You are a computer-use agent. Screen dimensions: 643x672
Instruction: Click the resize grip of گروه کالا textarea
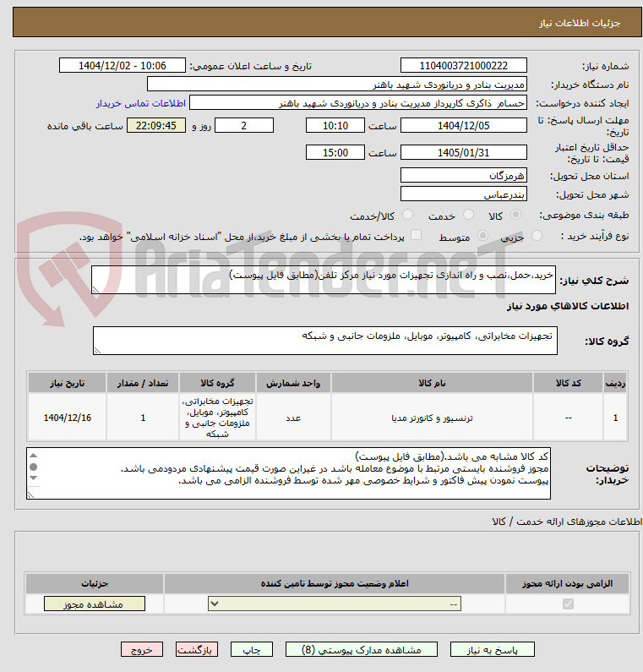click(98, 351)
